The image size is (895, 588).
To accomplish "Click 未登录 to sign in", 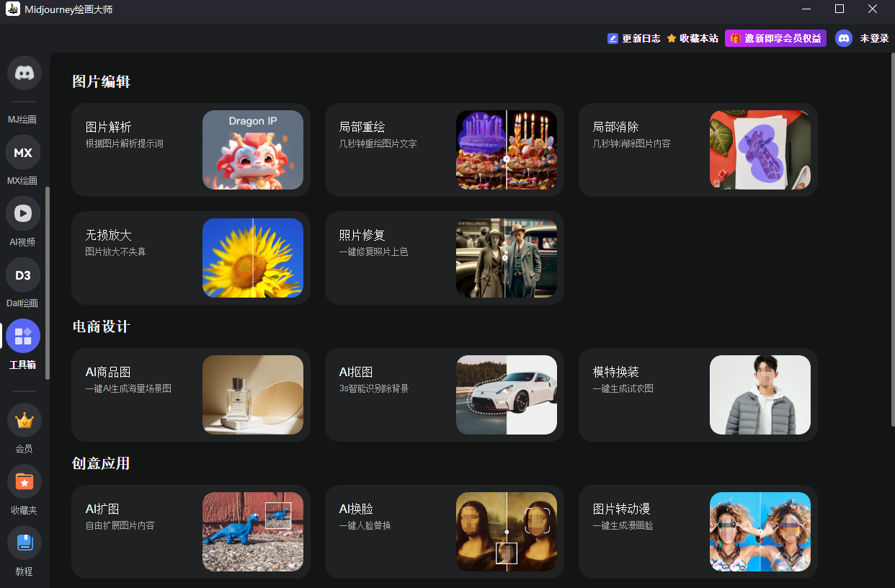I will 874,38.
